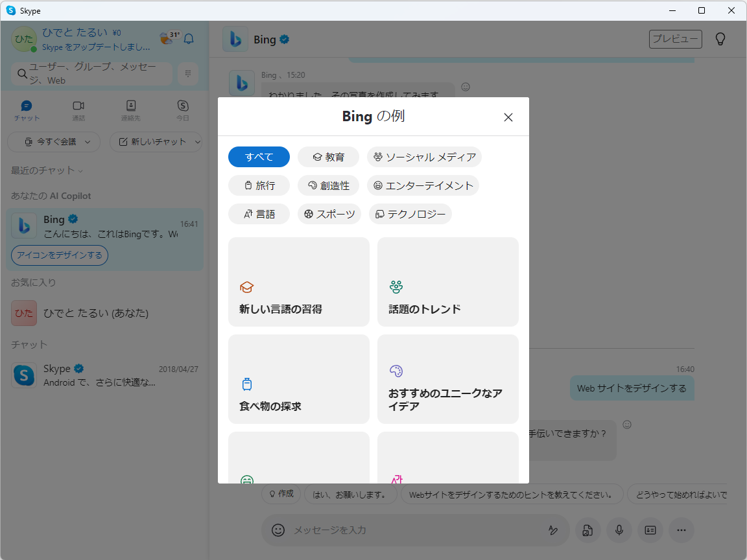Open the 連絡先 (Contacts) icon

pos(130,110)
